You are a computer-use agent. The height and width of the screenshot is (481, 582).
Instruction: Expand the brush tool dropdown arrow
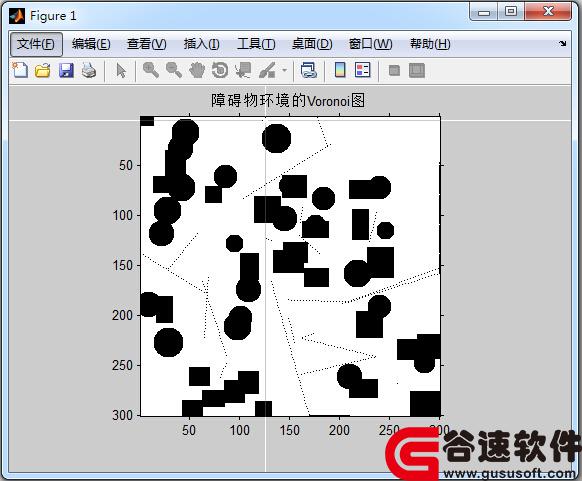pos(285,70)
